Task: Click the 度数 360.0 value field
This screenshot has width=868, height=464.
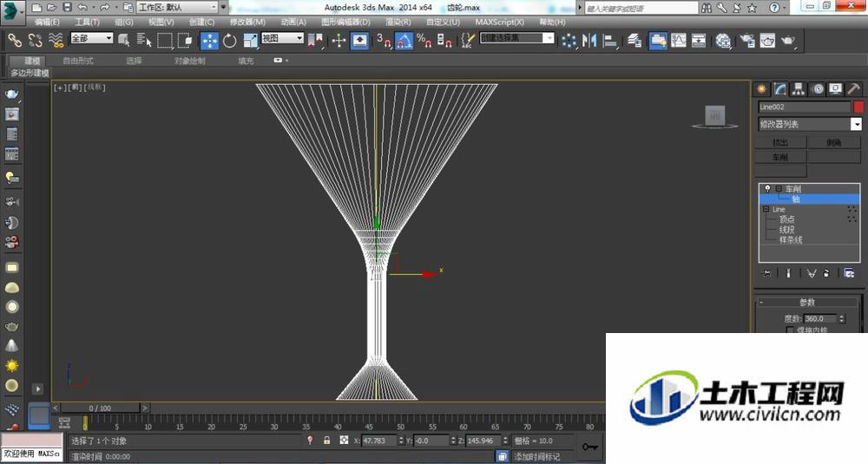Action: [820, 318]
